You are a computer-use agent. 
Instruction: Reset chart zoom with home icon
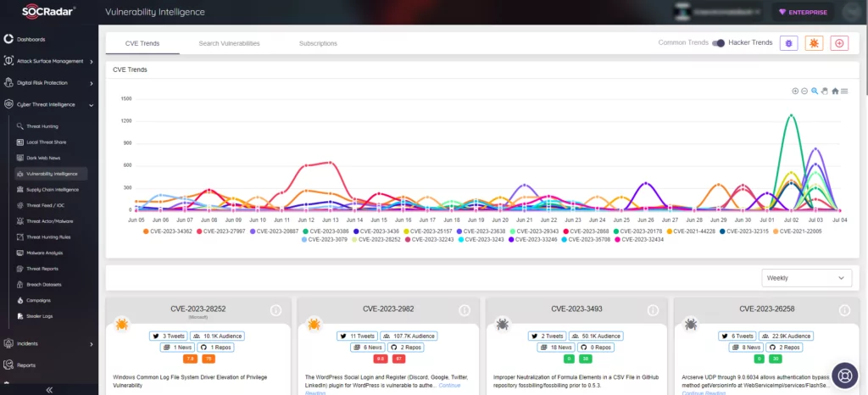tap(835, 92)
